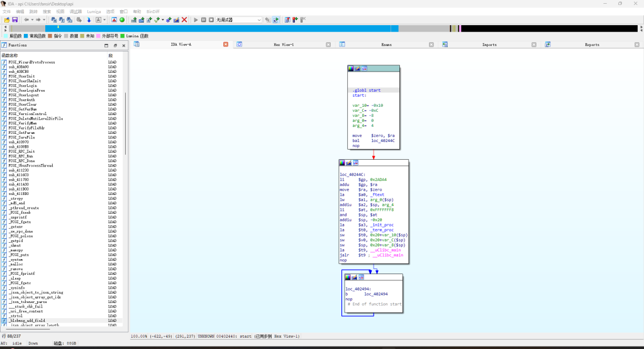The width and height of the screenshot is (644, 349).
Task: Expand the xref graph icon dropdown arrow
Action: point(163,19)
